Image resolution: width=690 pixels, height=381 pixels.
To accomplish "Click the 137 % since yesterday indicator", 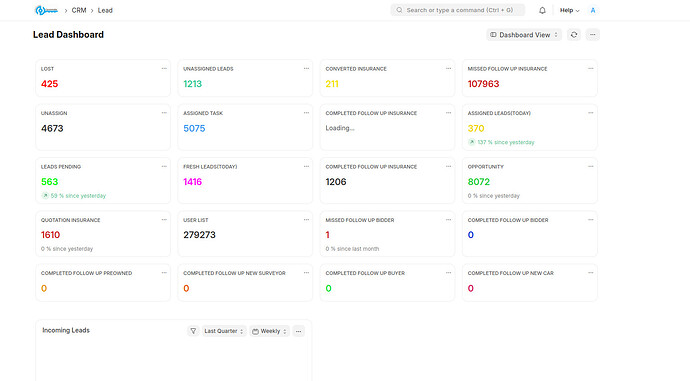I will pyautogui.click(x=501, y=142).
